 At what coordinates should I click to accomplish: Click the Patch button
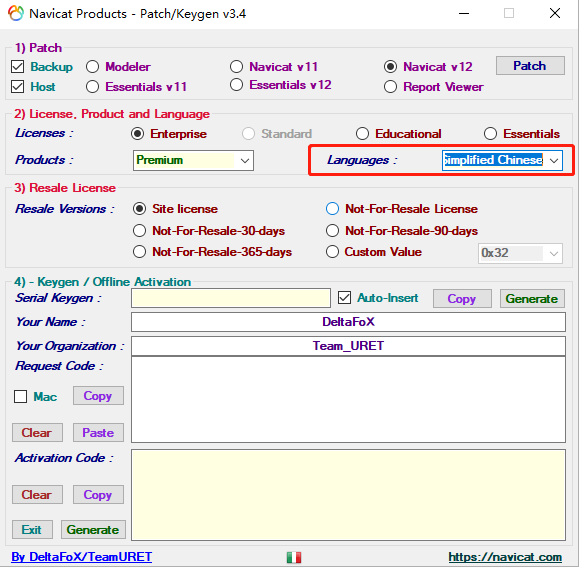tap(530, 66)
